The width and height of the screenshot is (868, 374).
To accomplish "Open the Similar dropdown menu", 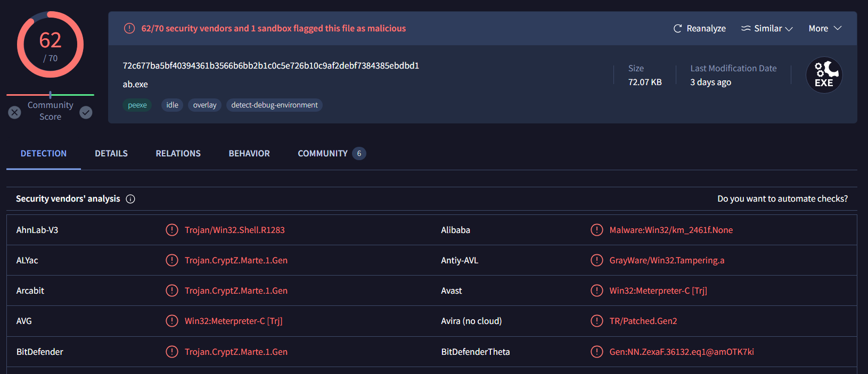I will pos(767,29).
